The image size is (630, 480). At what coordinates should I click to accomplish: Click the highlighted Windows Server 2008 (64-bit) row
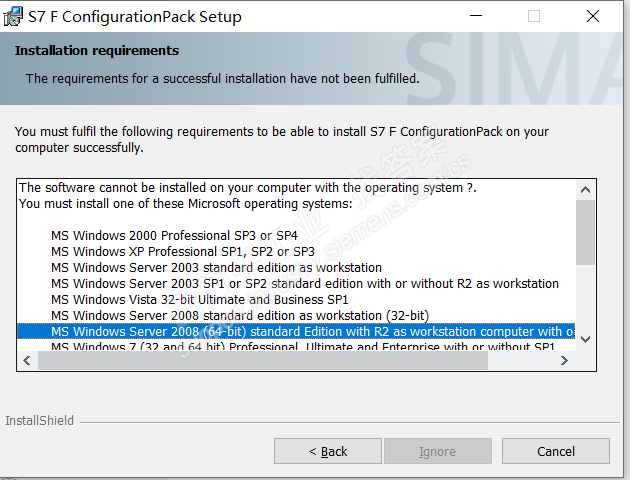tap(300, 331)
